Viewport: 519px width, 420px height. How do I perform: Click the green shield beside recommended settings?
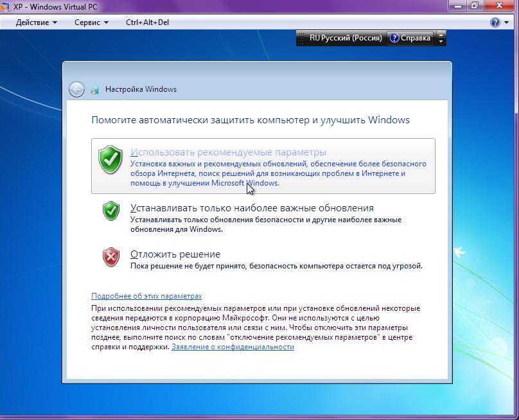tap(110, 159)
